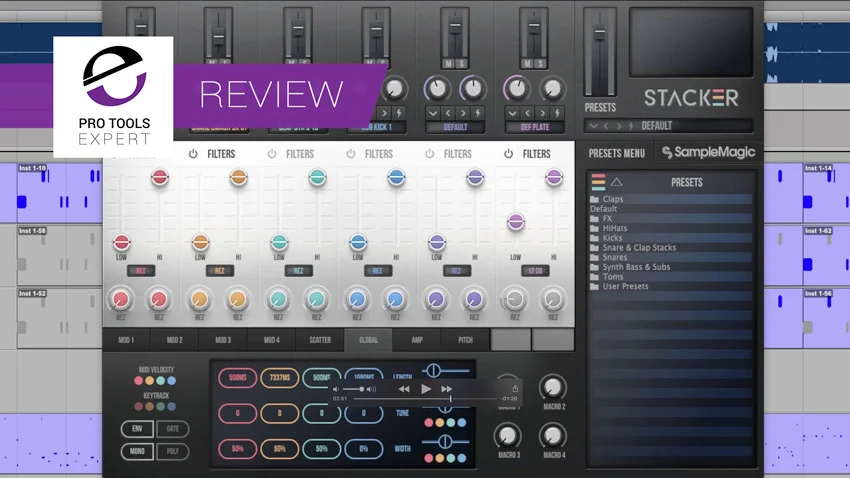Randomize SUB KICK 1 layer sample
Screen dimensions: 850x478
pyautogui.click(x=399, y=113)
